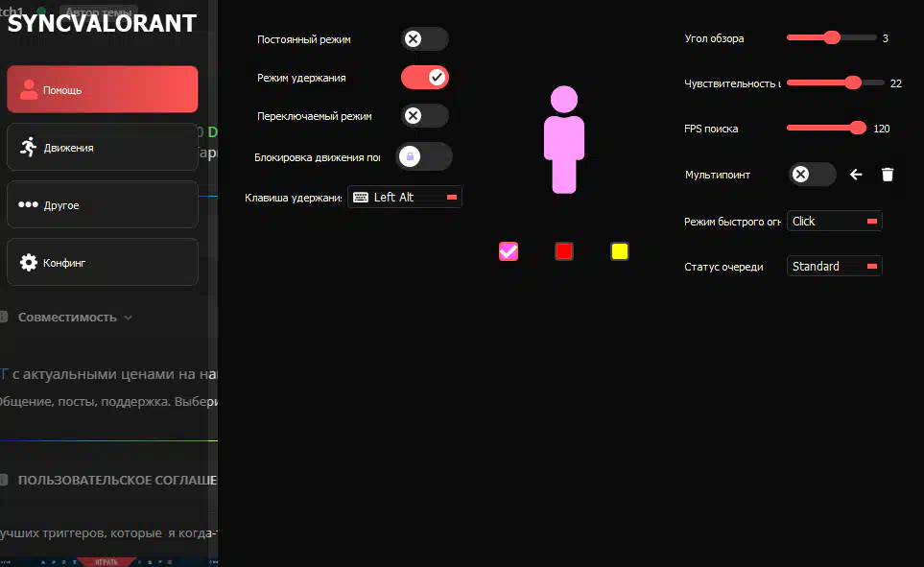The width and height of the screenshot is (924, 567).
Task: Turn on the Переключаемый режим switch
Action: point(424,116)
